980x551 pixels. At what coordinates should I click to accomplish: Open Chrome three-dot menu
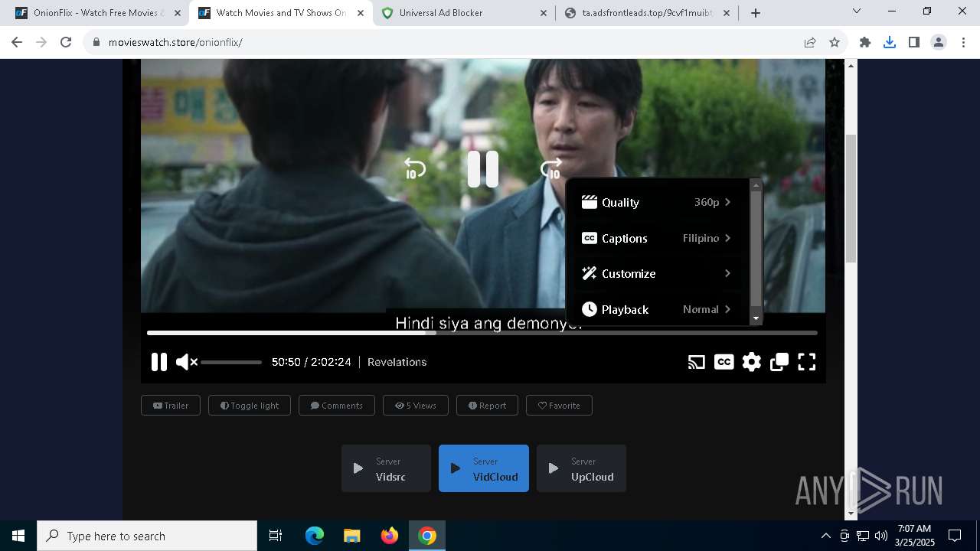coord(963,42)
